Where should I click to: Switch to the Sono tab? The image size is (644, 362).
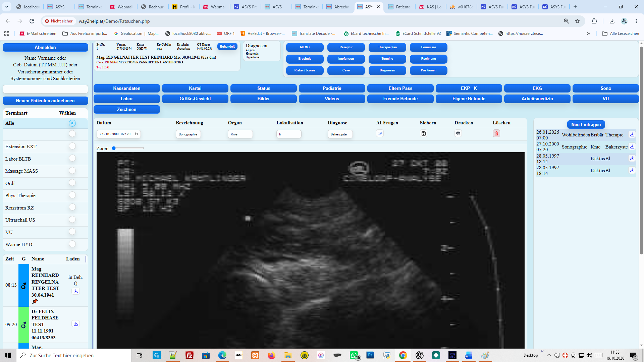(x=605, y=88)
